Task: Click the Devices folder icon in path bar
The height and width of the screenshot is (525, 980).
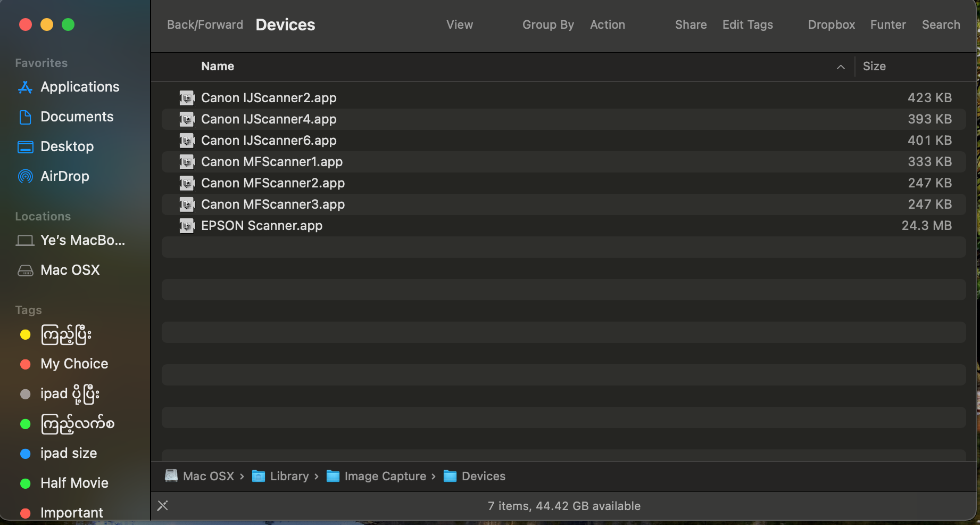Action: coord(450,476)
